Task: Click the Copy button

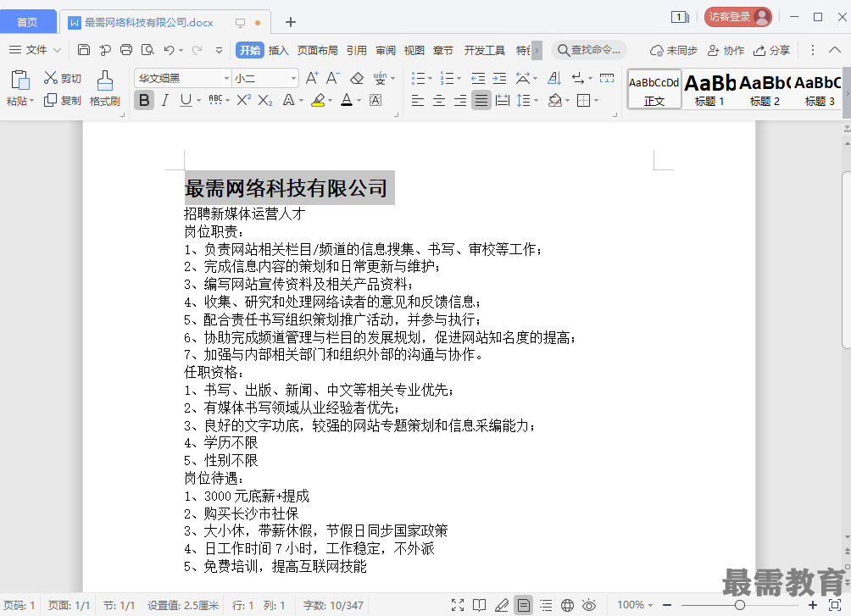Action: (x=63, y=100)
